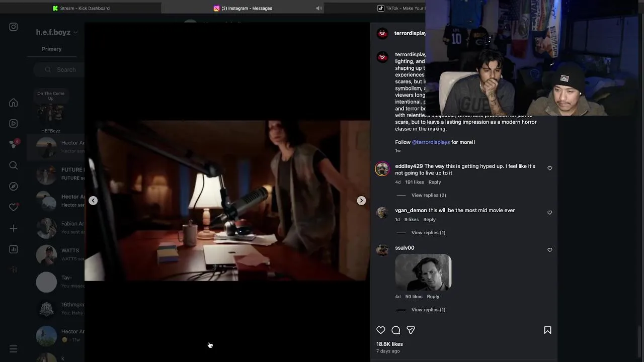644x362 pixels.
Task: Reply to ssalv00's comment
Action: click(x=433, y=297)
